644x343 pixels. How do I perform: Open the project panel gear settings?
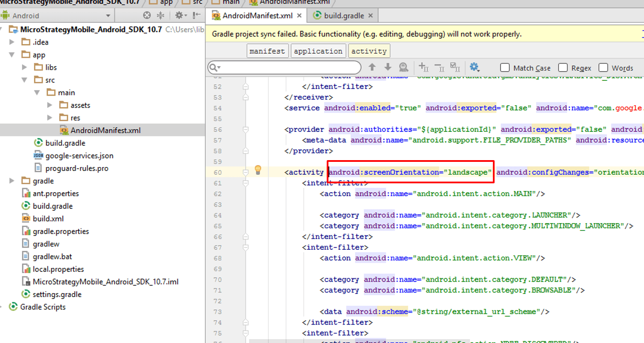(179, 15)
